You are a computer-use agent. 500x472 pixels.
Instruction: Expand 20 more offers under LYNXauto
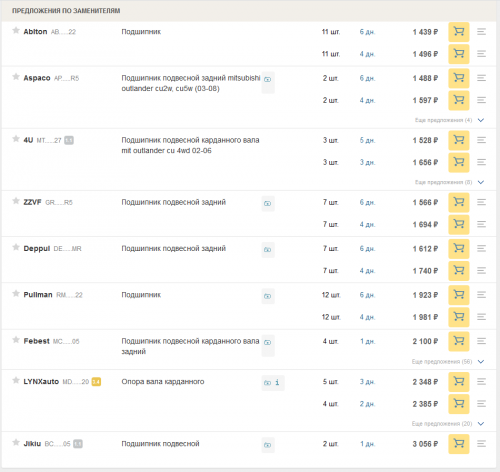pyautogui.click(x=448, y=424)
